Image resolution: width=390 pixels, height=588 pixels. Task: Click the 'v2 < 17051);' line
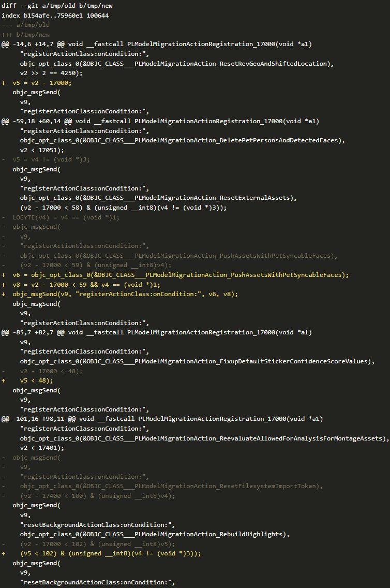click(x=42, y=150)
